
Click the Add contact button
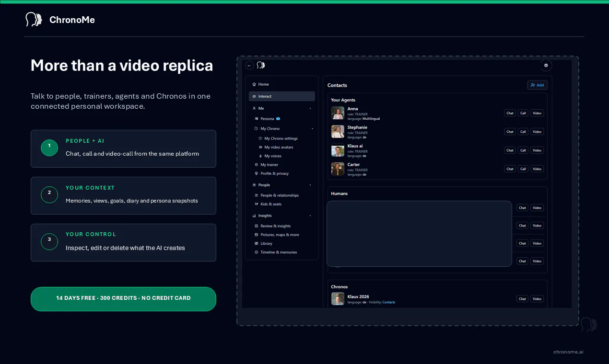[537, 85]
